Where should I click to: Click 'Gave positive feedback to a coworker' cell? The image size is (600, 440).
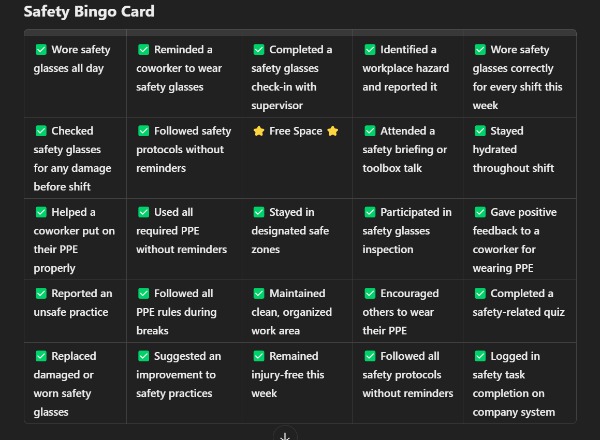click(518, 240)
